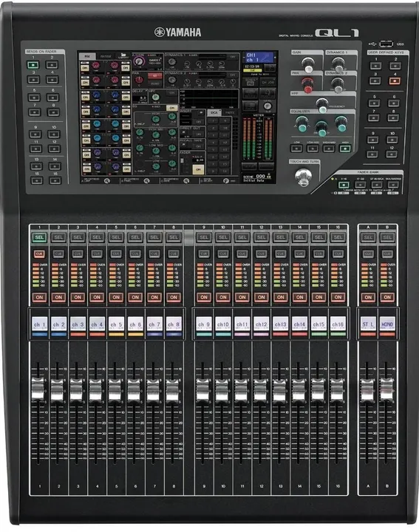Viewport: 419px width, 532px height.
Task: Select Fader Bank 1-16 key
Action: pyautogui.click(x=344, y=185)
